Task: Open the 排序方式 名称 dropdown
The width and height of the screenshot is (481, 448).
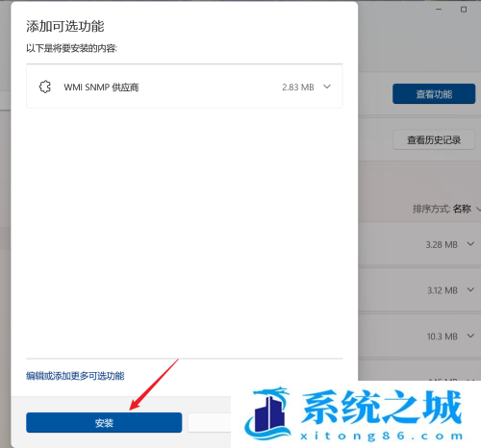Action: tap(446, 209)
